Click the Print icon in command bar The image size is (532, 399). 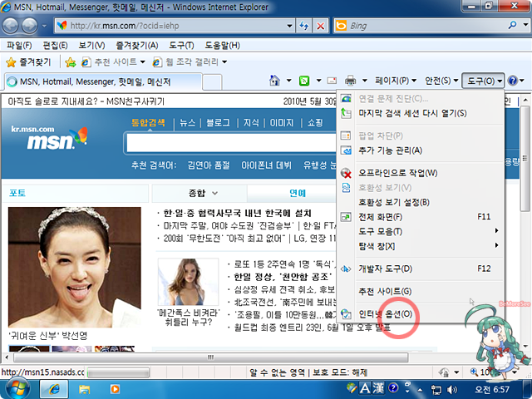[350, 81]
